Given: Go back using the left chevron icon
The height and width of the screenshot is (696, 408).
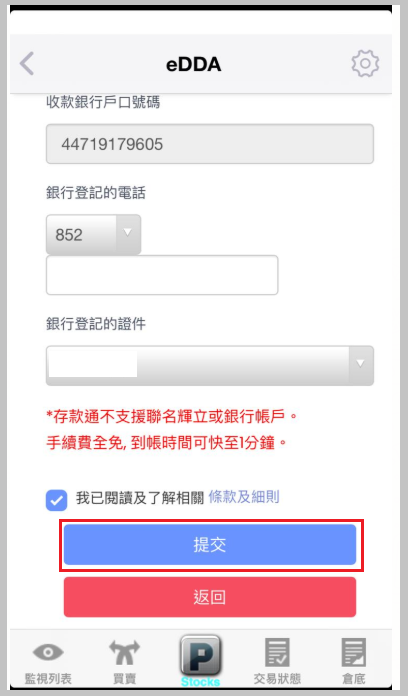Looking at the screenshot, I should point(27,63).
